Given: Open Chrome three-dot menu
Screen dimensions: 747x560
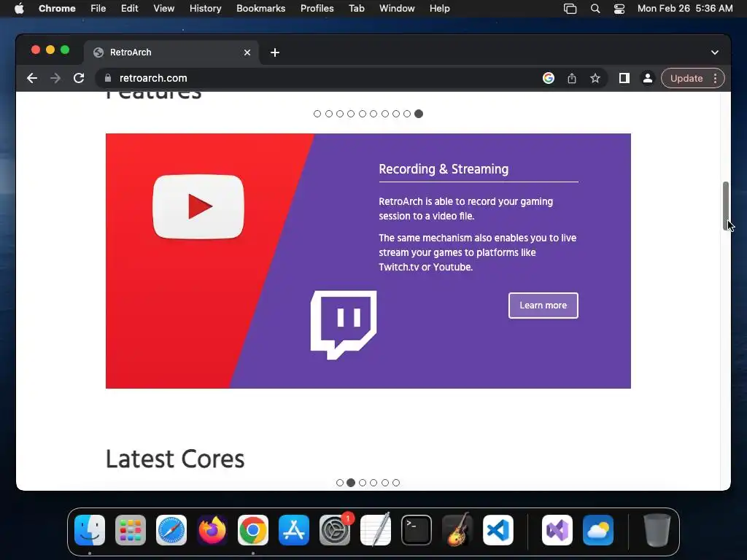Looking at the screenshot, I should (x=715, y=78).
